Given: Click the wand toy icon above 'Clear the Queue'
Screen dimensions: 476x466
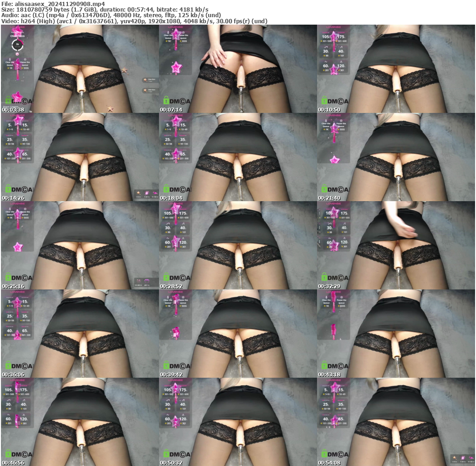Looking at the screenshot, I should (10, 59).
